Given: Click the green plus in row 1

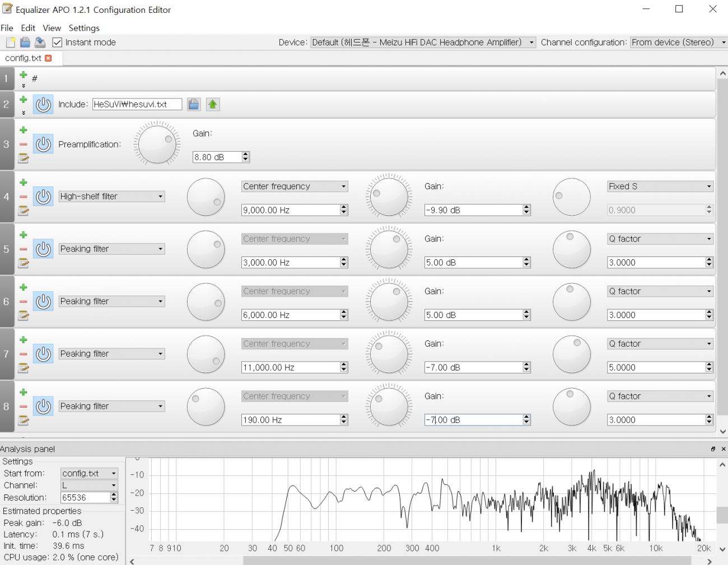Looking at the screenshot, I should pos(24,74).
